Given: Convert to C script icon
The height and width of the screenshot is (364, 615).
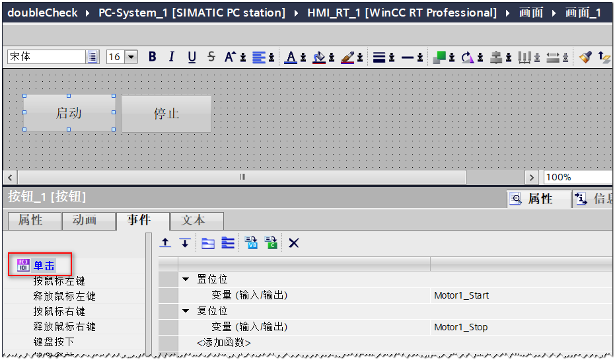Looking at the screenshot, I should click(x=271, y=243).
